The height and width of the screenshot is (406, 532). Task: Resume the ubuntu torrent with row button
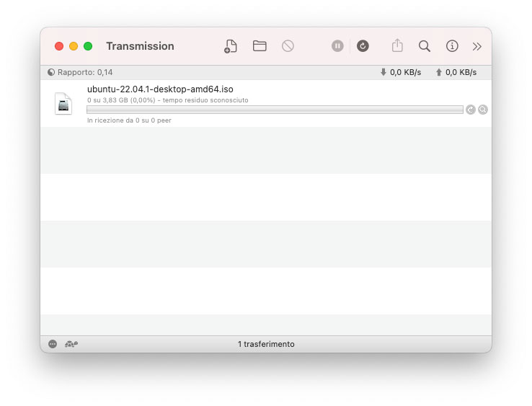tap(470, 110)
